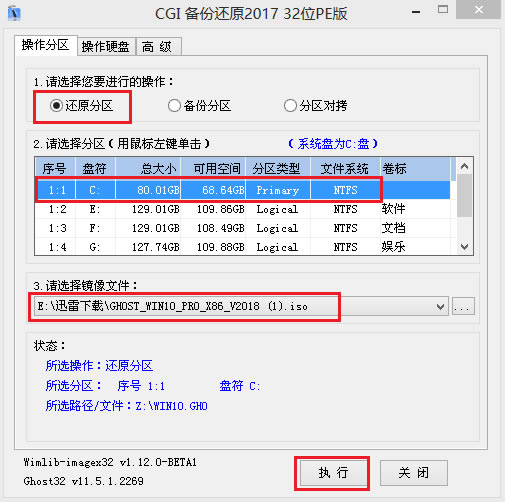The height and width of the screenshot is (502, 505).
Task: Open the 高级 tab
Action: coord(158,46)
